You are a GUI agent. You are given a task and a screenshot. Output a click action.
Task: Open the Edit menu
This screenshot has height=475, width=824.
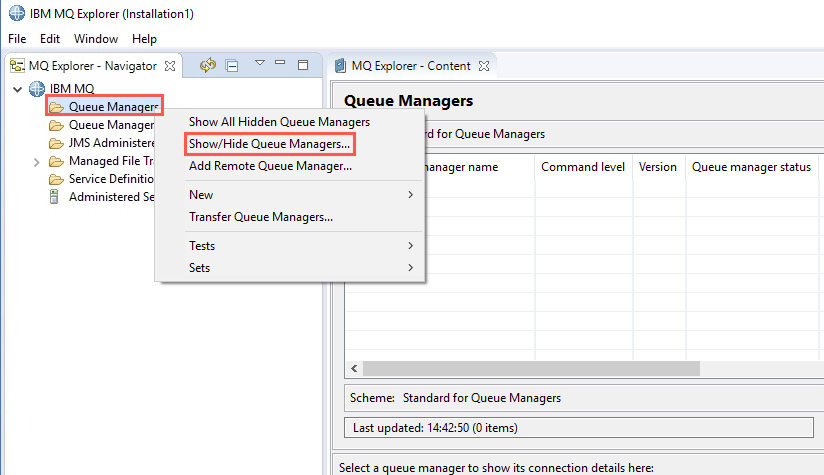click(50, 39)
